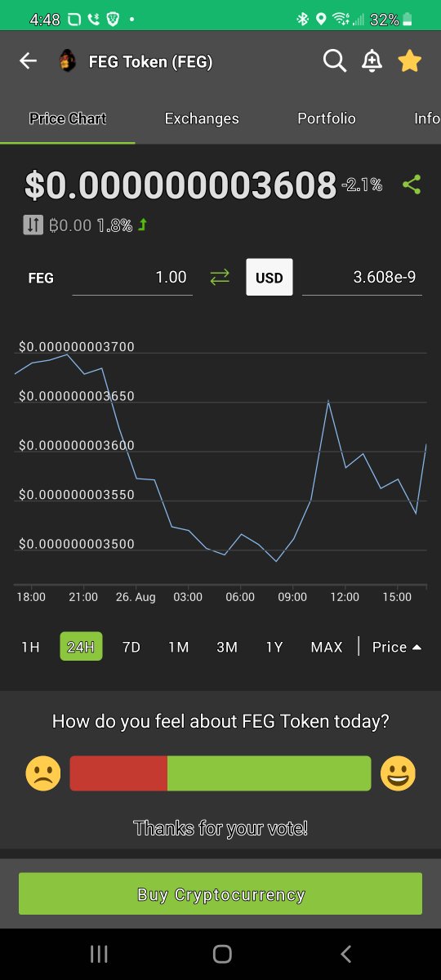
Task: Select the 1Y chart range
Action: pos(274,647)
